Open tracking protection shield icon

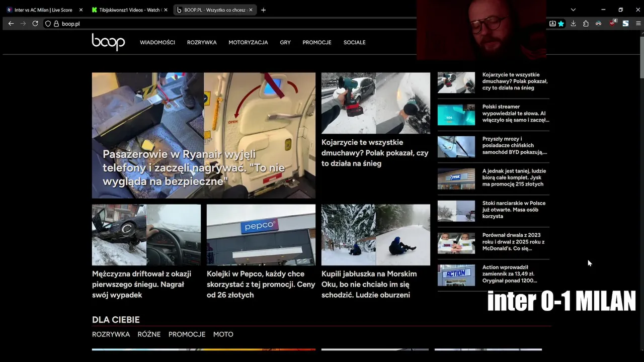coord(48,24)
